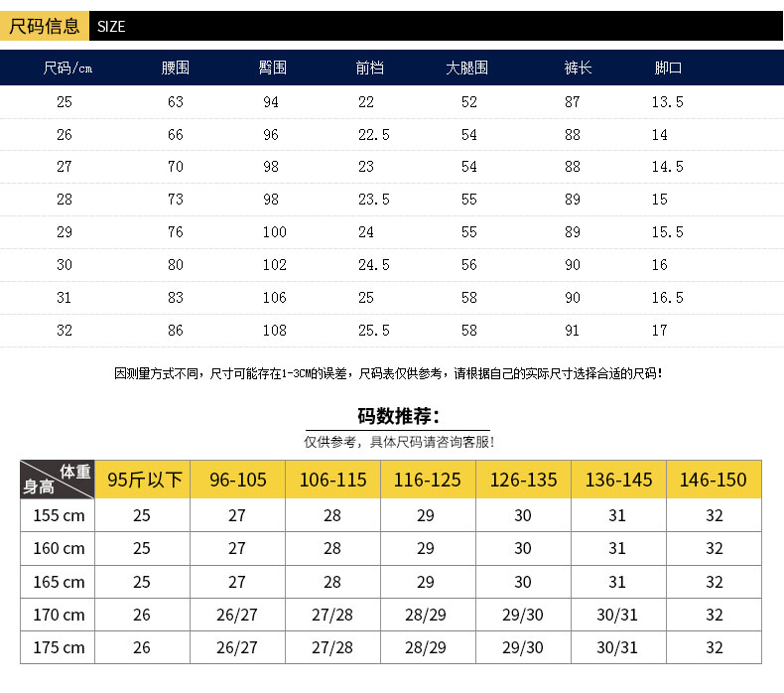Click the SIZE text in black bar
This screenshot has height=693, width=784.
click(111, 27)
